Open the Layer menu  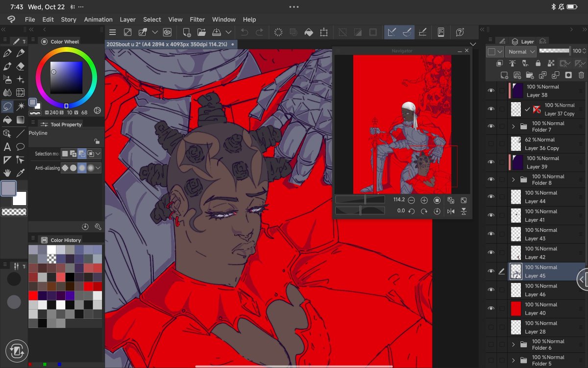coord(127,20)
